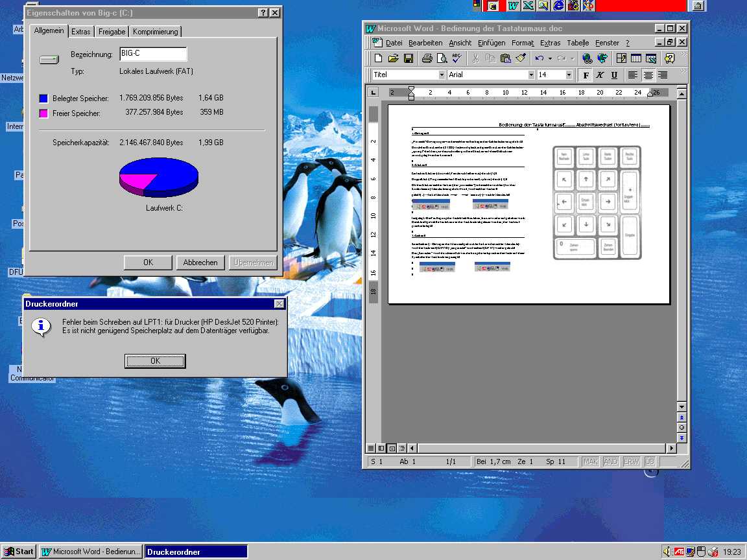The width and height of the screenshot is (747, 560).
Task: Switch to Page Layout view button
Action: tap(392, 448)
